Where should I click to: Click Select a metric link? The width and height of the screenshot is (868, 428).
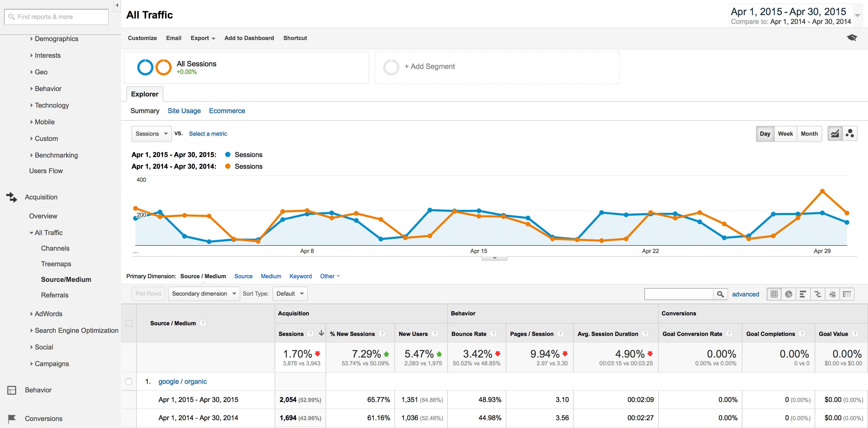click(208, 134)
